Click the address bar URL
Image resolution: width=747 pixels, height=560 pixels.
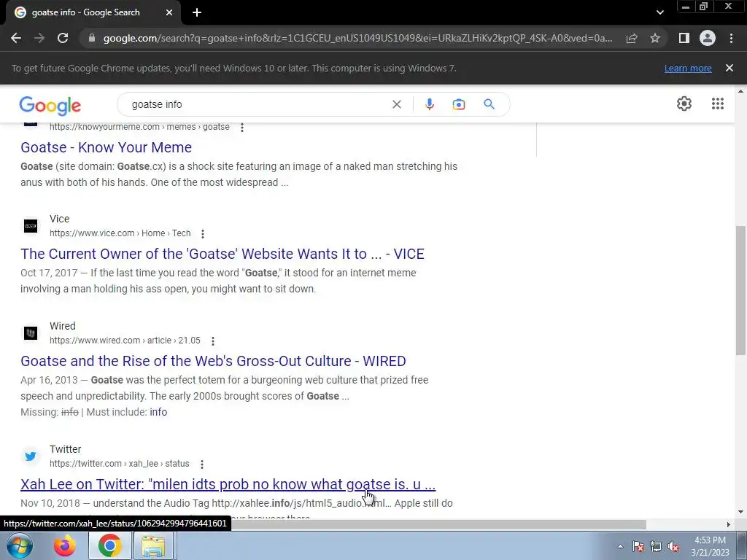tap(357, 38)
